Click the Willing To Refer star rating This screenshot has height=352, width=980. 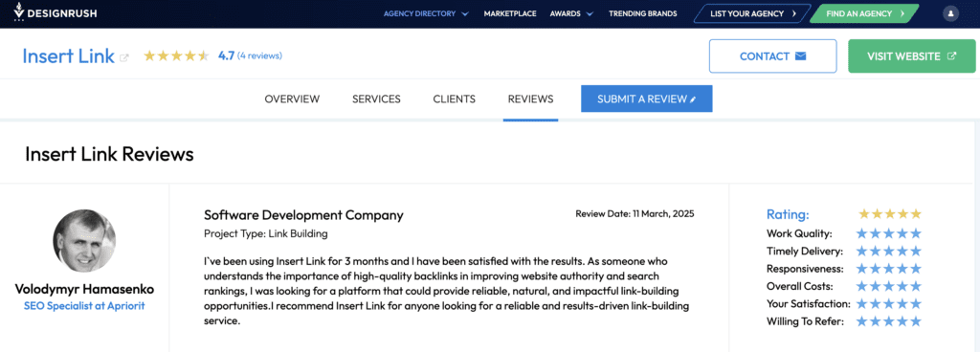click(x=889, y=321)
